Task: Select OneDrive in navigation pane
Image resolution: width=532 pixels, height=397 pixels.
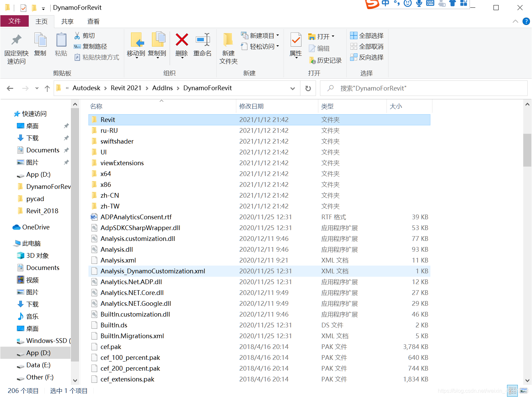Action: tap(31, 227)
